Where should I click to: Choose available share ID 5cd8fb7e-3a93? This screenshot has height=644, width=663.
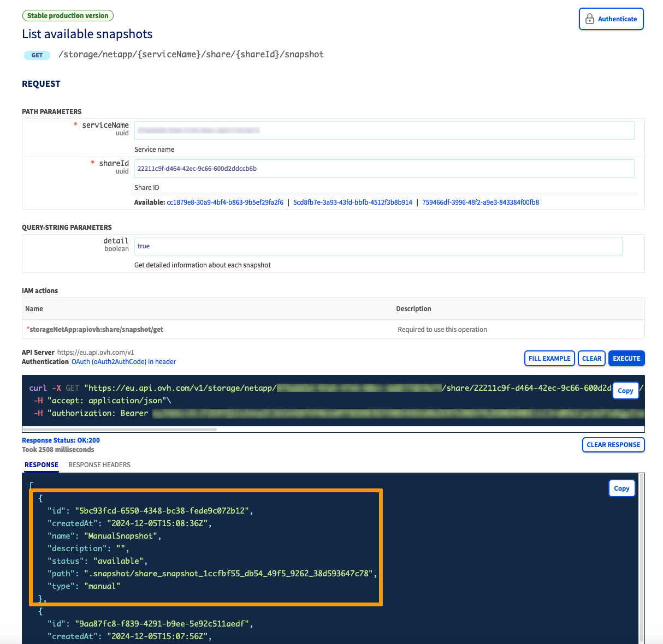tap(352, 202)
